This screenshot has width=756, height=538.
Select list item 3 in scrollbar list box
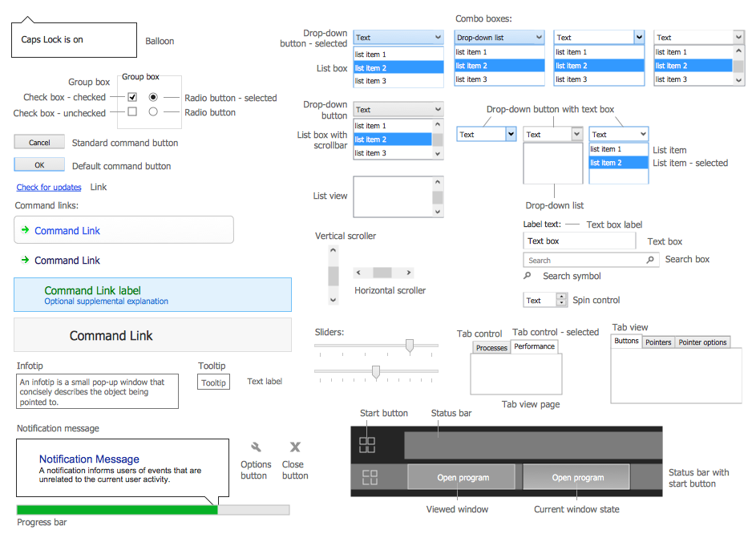click(393, 153)
